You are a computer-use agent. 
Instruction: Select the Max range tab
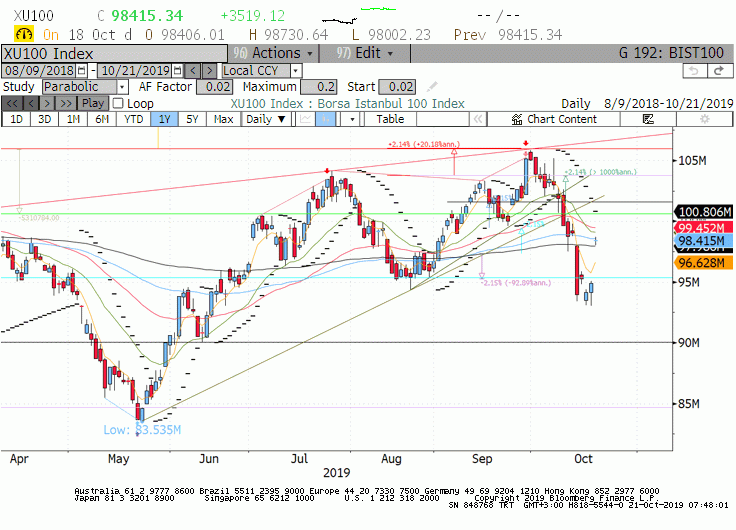[223, 119]
